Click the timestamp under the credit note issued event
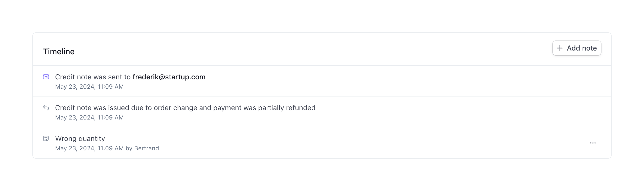644x191 pixels. click(x=89, y=117)
